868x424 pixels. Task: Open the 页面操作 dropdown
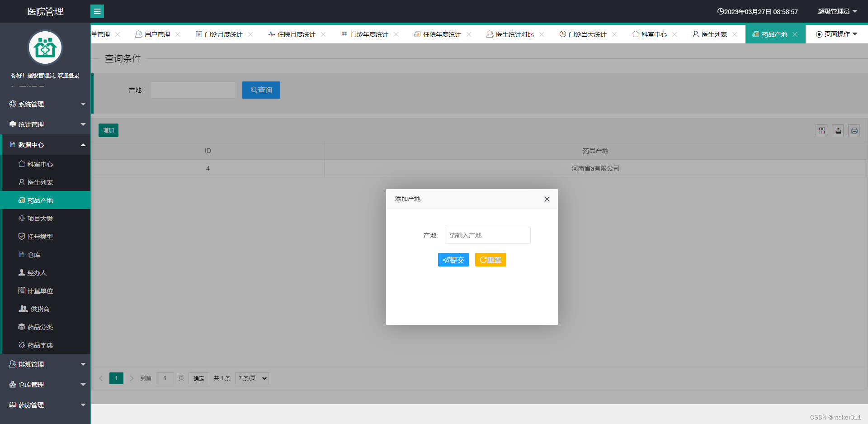coord(836,34)
